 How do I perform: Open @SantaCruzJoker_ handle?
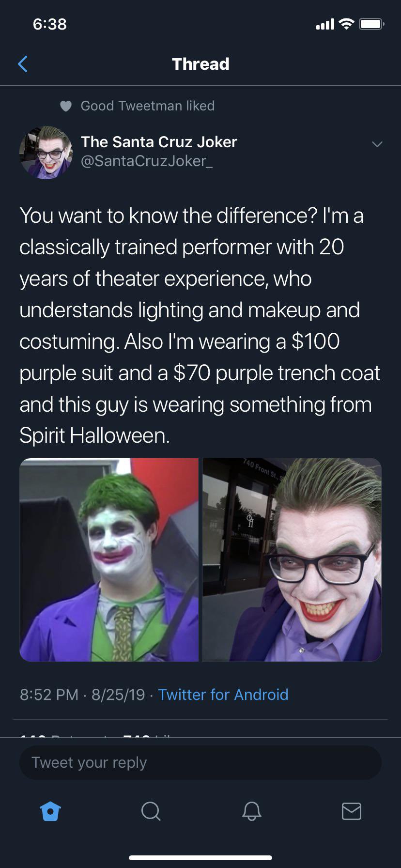[146, 161]
